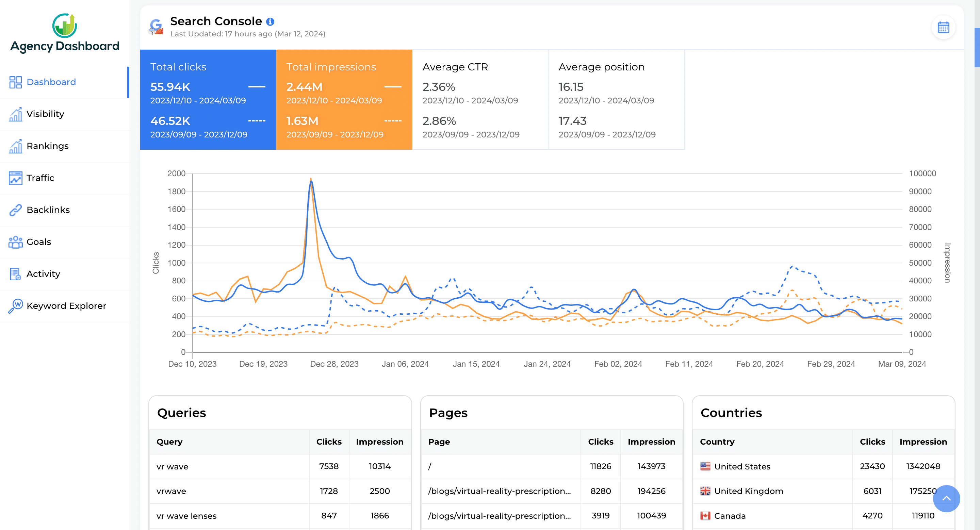Toggle the Total impressions metric card
Image resolution: width=980 pixels, height=530 pixels.
click(x=344, y=100)
